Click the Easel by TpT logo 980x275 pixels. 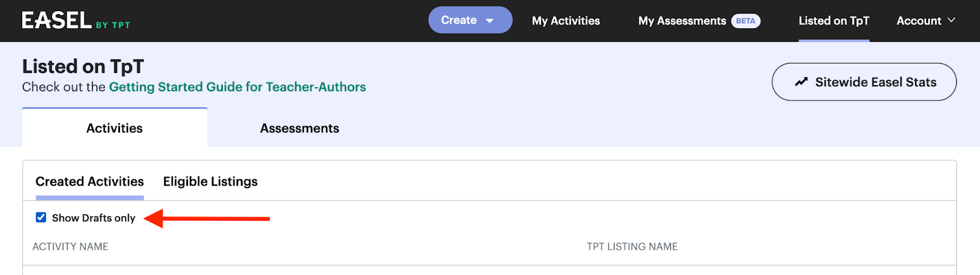point(76,21)
